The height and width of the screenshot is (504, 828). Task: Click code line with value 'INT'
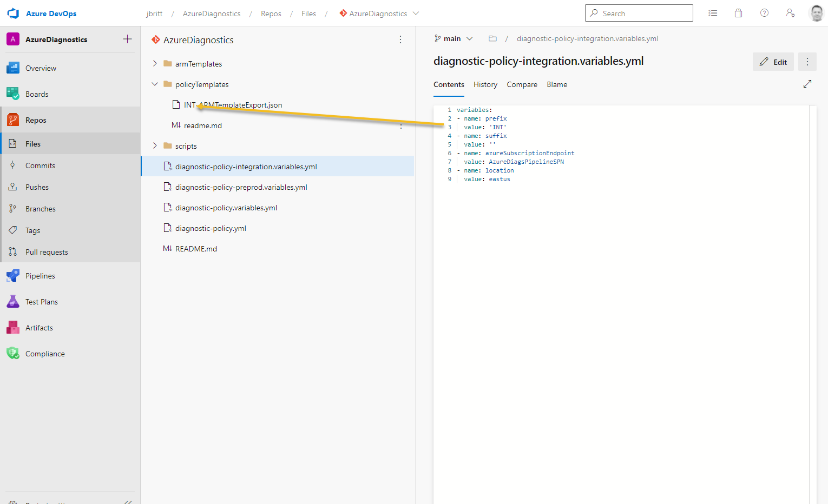(485, 127)
